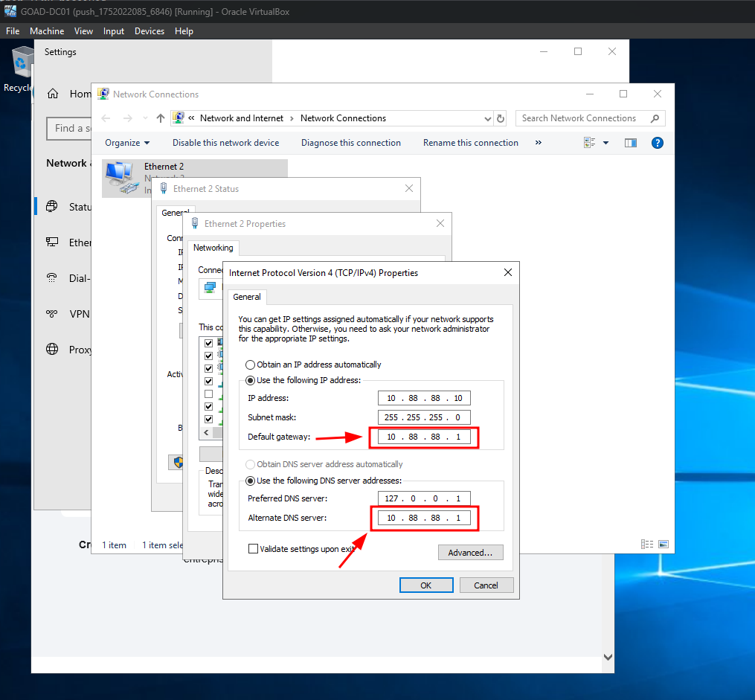755x700 pixels.
Task: Switch to details view icon in status bar
Action: pos(647,545)
